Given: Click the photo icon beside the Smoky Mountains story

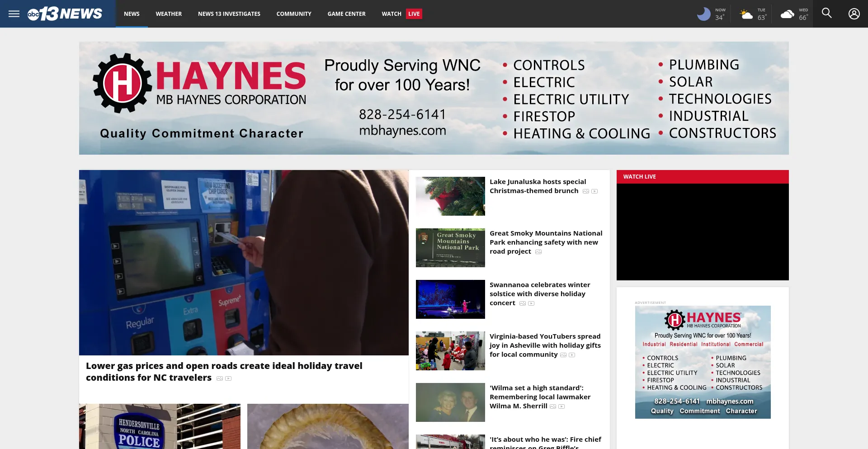Looking at the screenshot, I should click(538, 252).
